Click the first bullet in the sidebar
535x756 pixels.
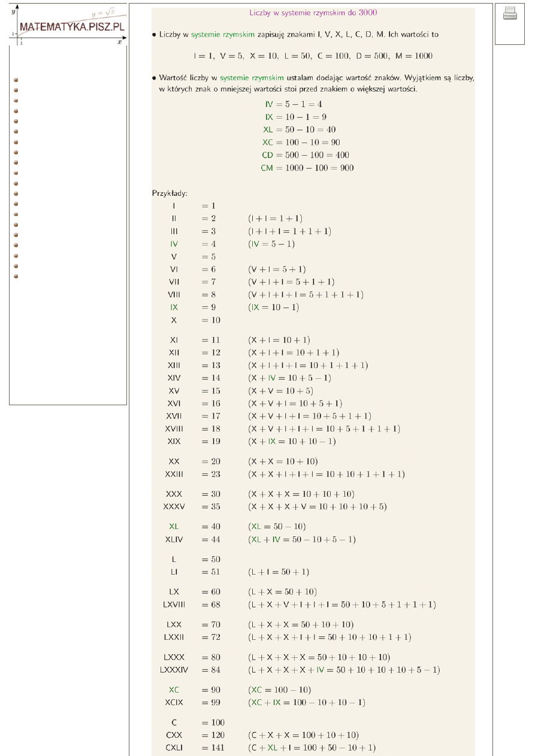tap(17, 80)
